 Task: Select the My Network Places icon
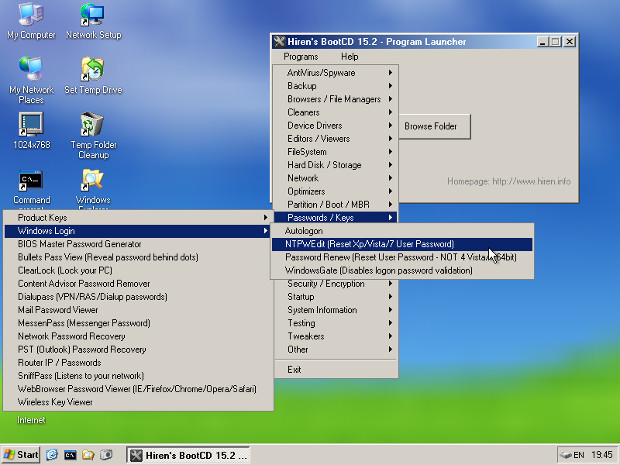(x=31, y=80)
